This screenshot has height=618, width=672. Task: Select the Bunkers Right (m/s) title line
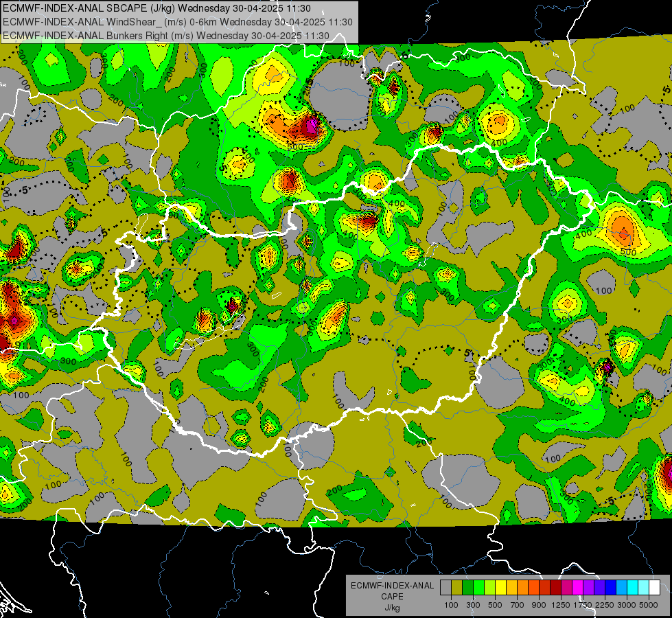[x=166, y=36]
